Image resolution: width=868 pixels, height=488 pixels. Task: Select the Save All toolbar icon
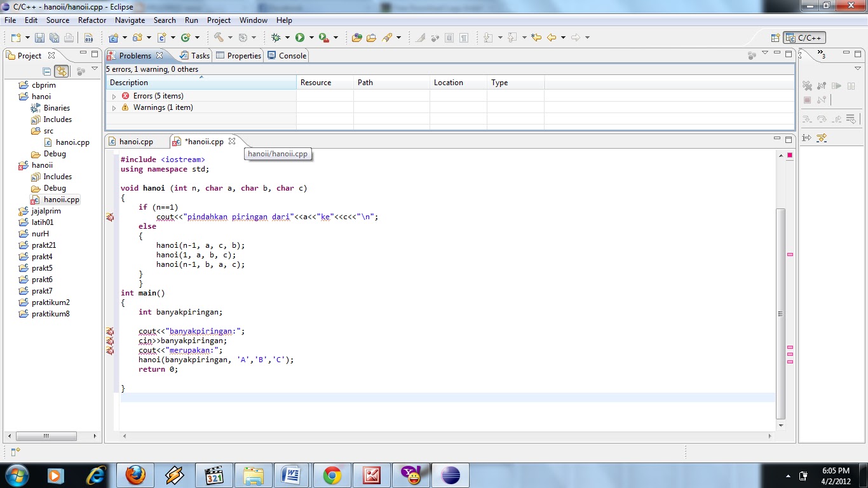click(x=53, y=37)
